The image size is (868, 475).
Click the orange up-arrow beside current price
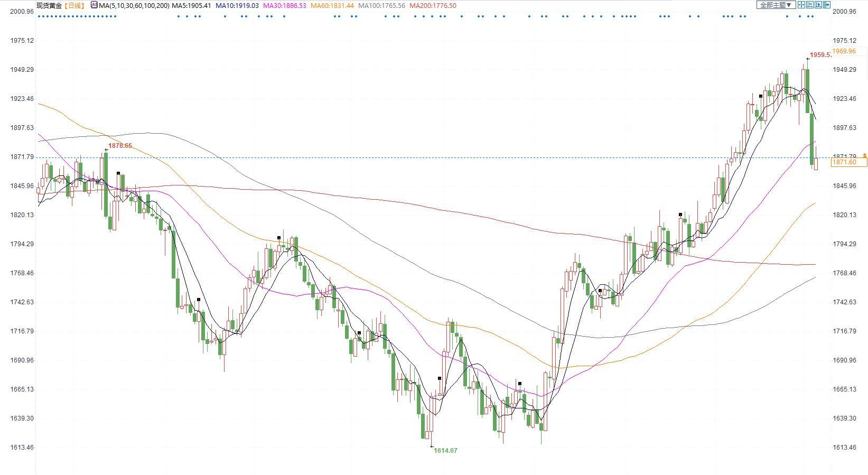[x=864, y=156]
